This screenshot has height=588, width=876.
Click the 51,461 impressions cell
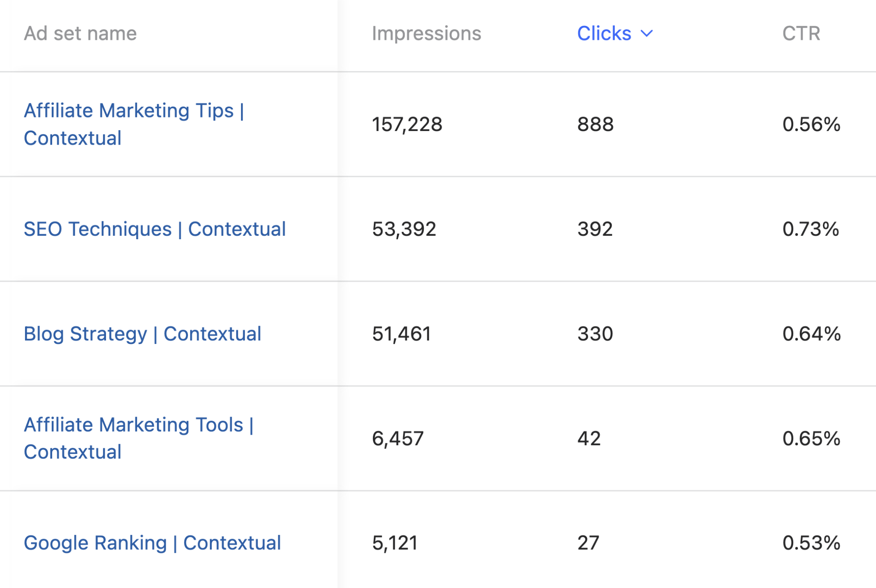click(x=401, y=333)
